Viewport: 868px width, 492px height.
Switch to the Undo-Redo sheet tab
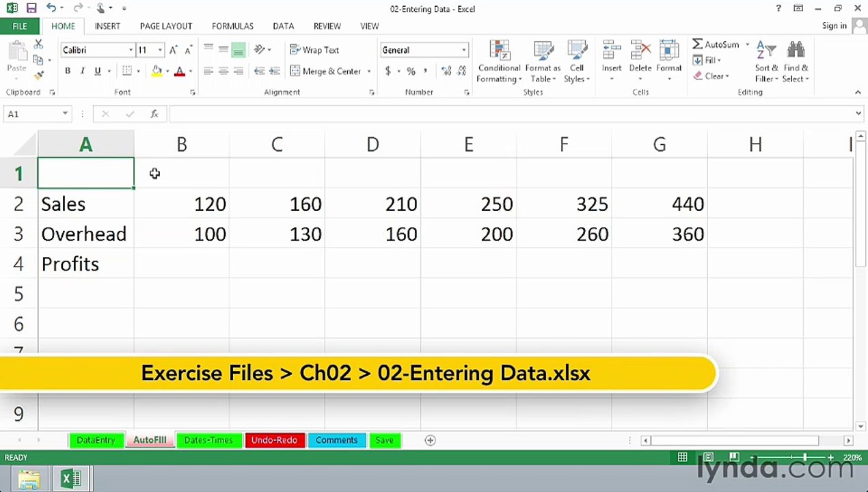(x=274, y=440)
